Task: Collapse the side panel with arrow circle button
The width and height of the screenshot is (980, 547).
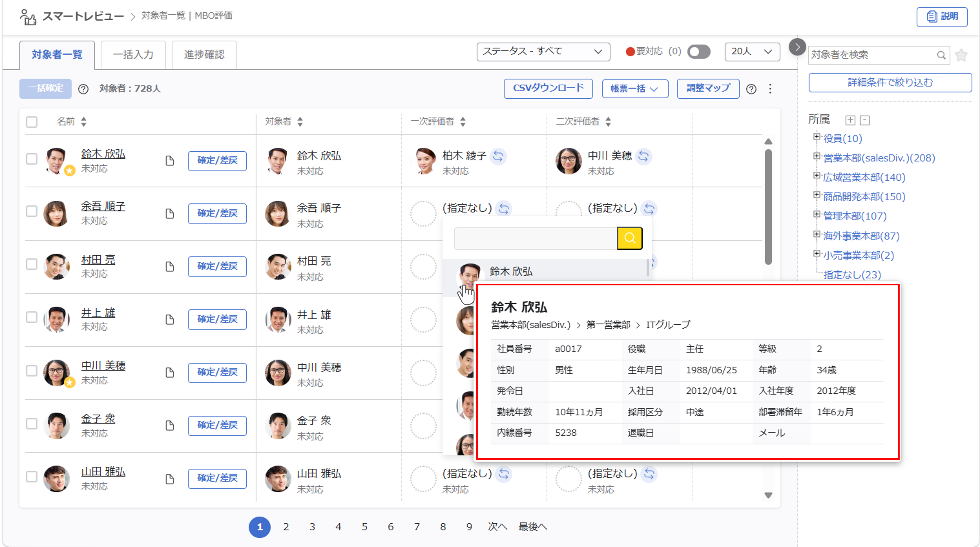Action: (x=797, y=47)
